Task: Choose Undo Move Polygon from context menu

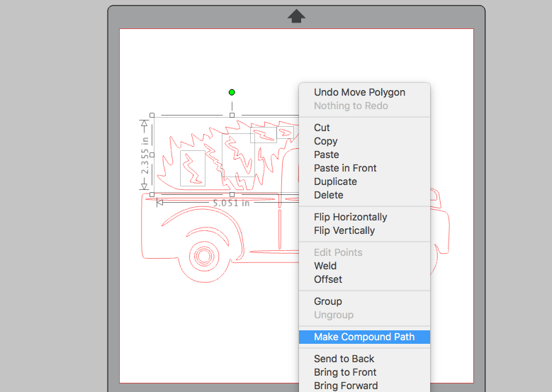Action: coord(364,92)
